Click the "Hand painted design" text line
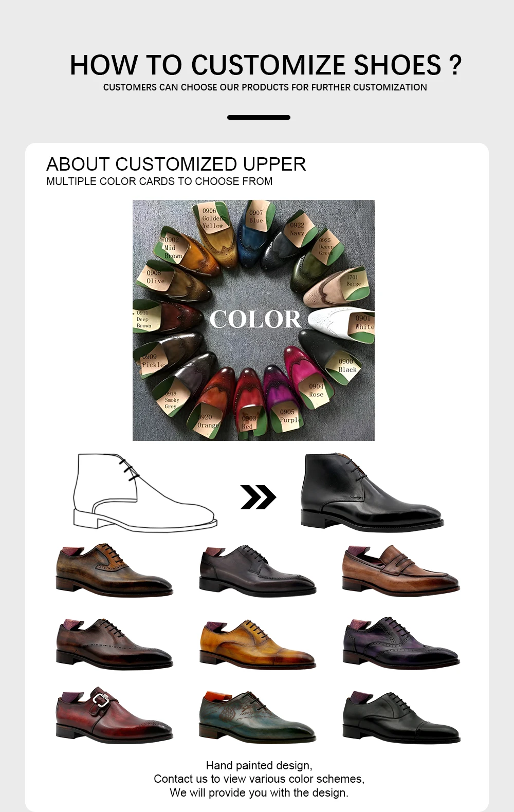 (x=259, y=766)
